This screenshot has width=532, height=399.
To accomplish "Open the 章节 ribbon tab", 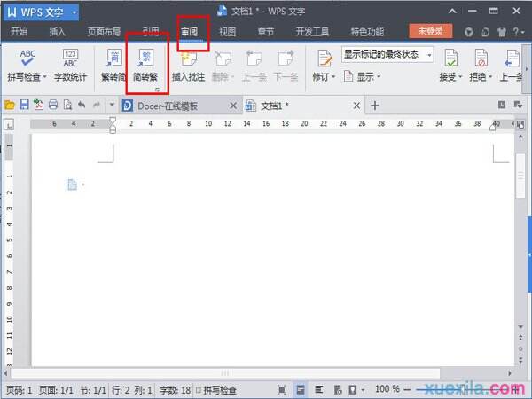I will coord(266,32).
